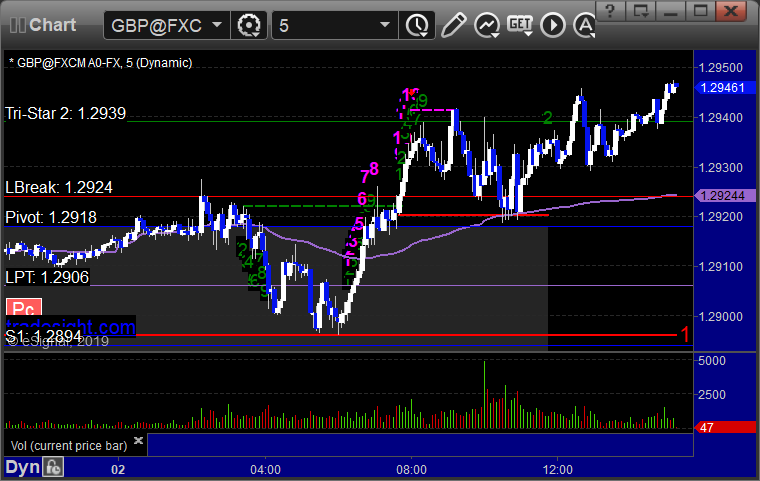Image resolution: width=760 pixels, height=481 pixels.
Task: Click the circled A auto-scale icon
Action: point(584,25)
